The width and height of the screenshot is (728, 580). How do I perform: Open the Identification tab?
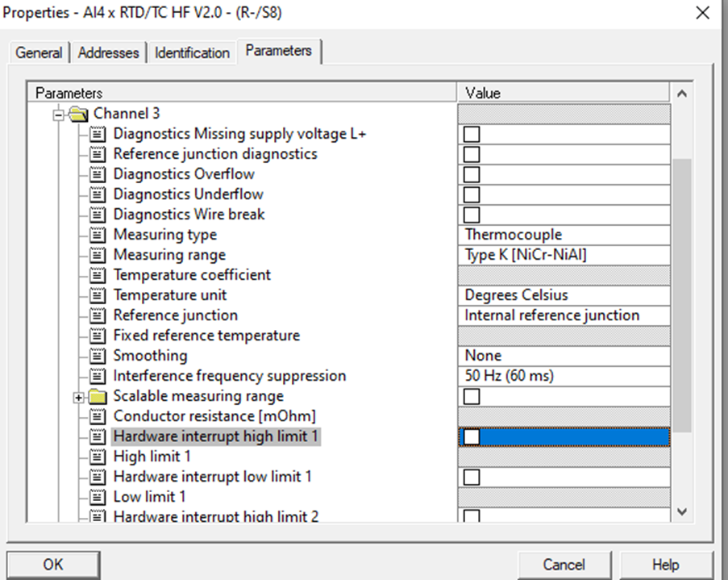(192, 52)
